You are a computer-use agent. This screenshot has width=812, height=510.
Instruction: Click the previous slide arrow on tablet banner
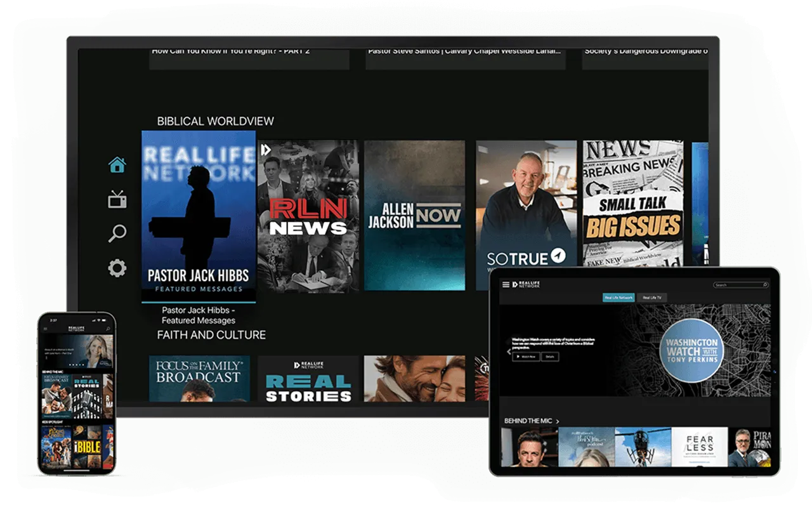click(509, 351)
